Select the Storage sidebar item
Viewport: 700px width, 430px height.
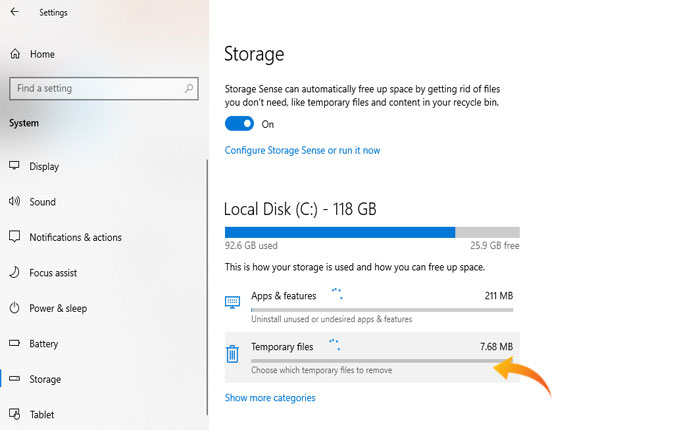45,379
